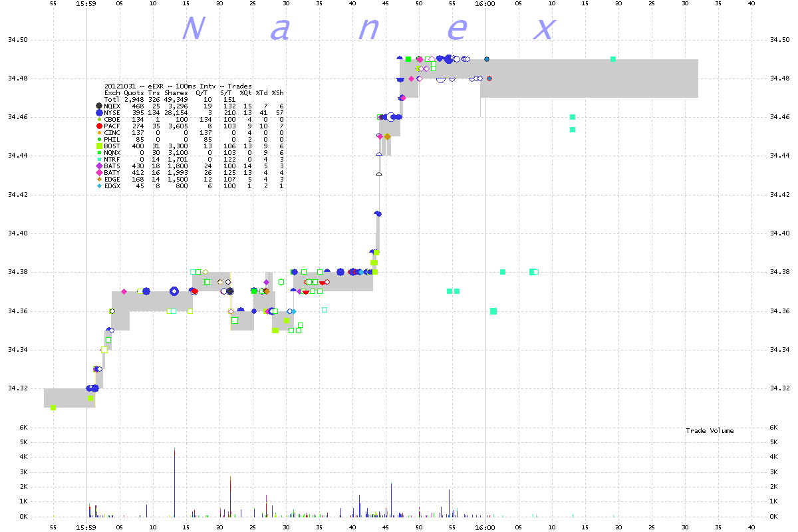798x532 pixels.
Task: Click the BOST shares value '3,300'
Action: pyautogui.click(x=178, y=146)
